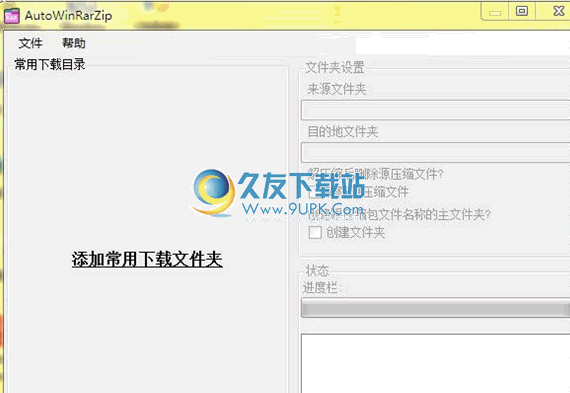Click the 进度栏 label text
Viewport: 570px width, 393px height.
tap(321, 288)
